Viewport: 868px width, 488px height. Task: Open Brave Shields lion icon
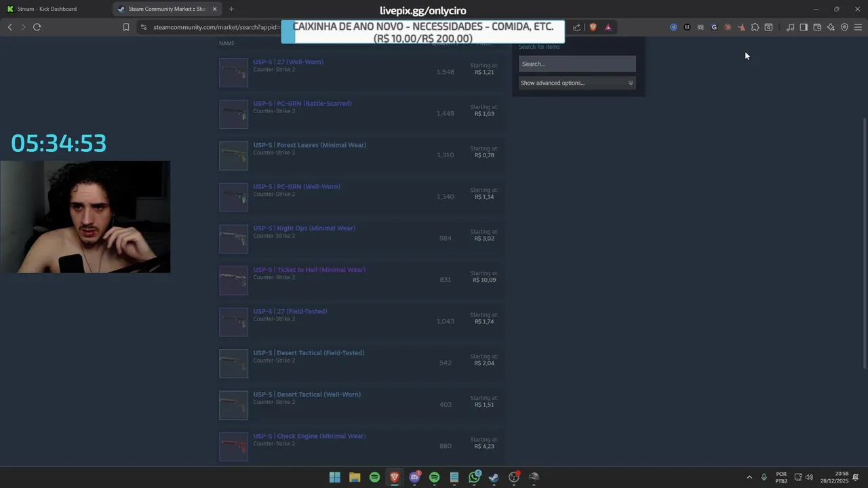click(x=593, y=27)
